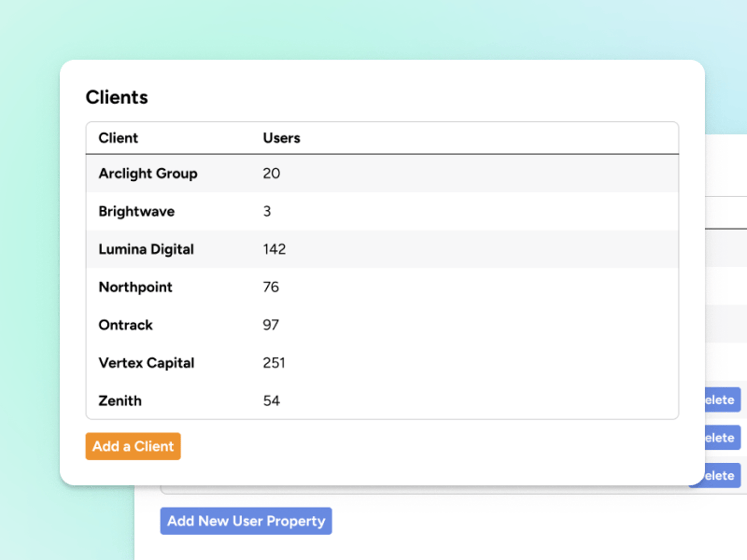Click the bottom Delete button
The width and height of the screenshot is (747, 560).
click(722, 475)
